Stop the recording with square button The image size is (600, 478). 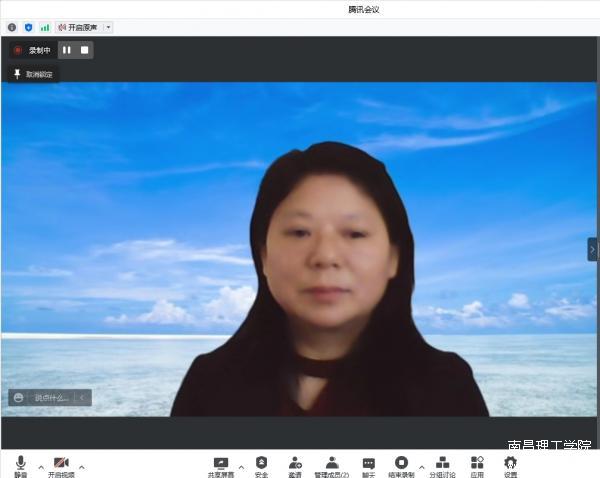coord(85,50)
